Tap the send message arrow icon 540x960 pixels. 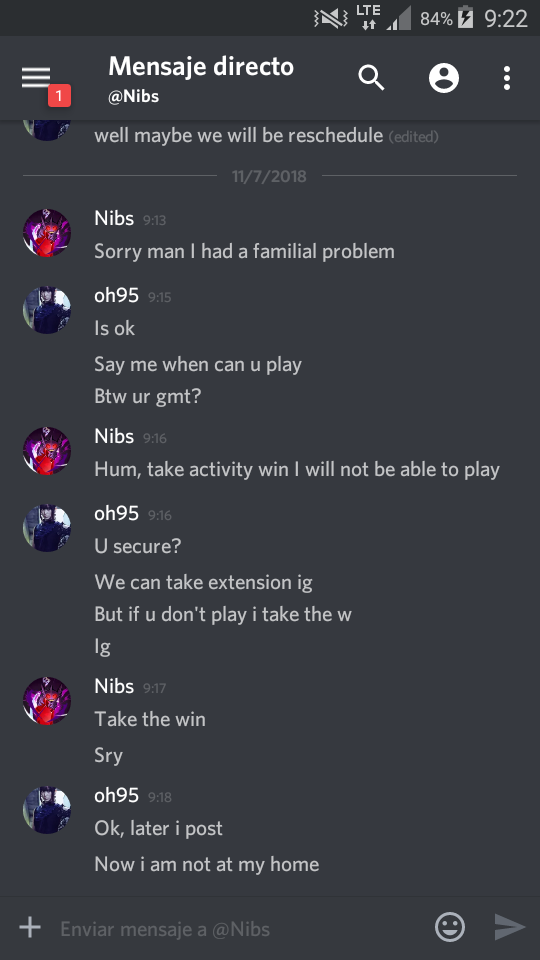click(x=510, y=928)
